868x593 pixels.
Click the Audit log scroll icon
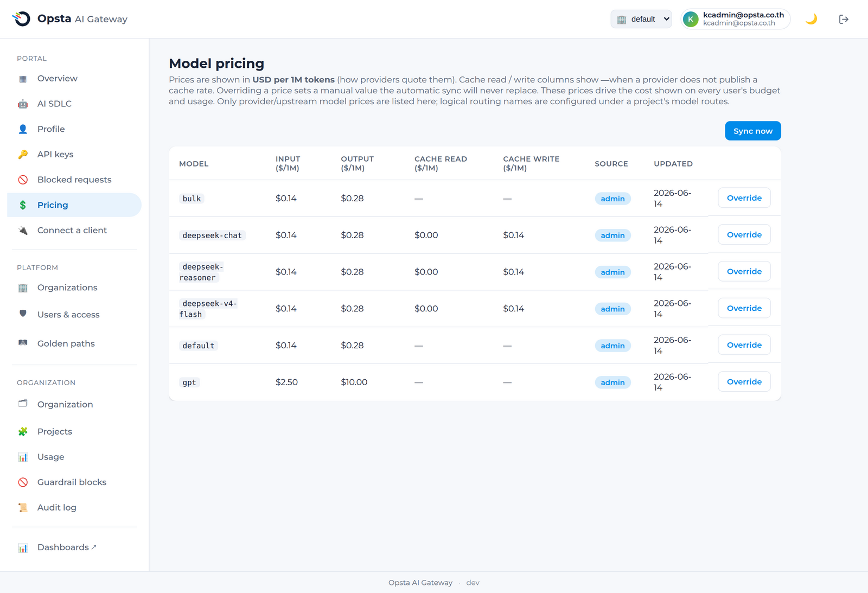coord(23,508)
